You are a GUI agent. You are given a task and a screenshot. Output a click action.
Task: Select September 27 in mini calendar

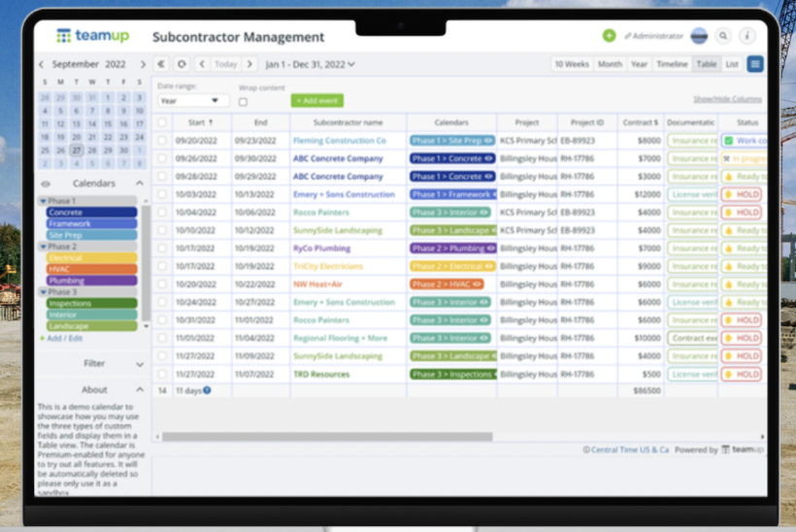pyautogui.click(x=76, y=150)
